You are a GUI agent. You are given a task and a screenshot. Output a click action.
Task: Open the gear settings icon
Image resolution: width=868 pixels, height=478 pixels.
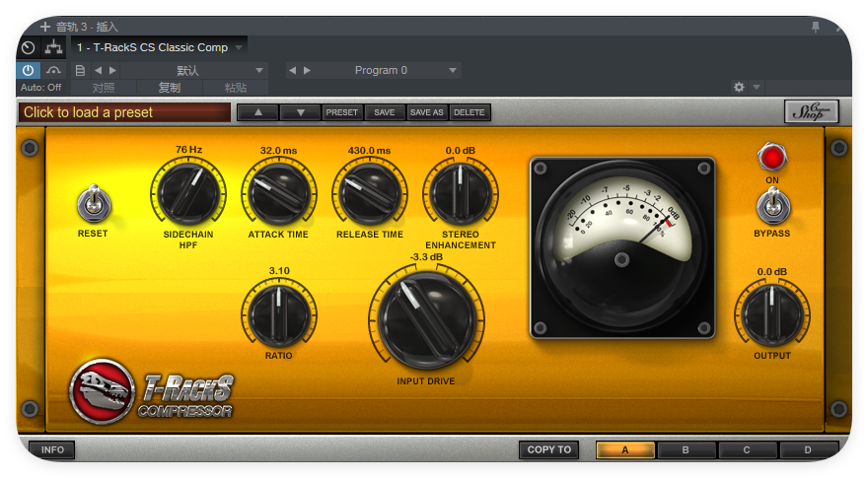(x=739, y=87)
